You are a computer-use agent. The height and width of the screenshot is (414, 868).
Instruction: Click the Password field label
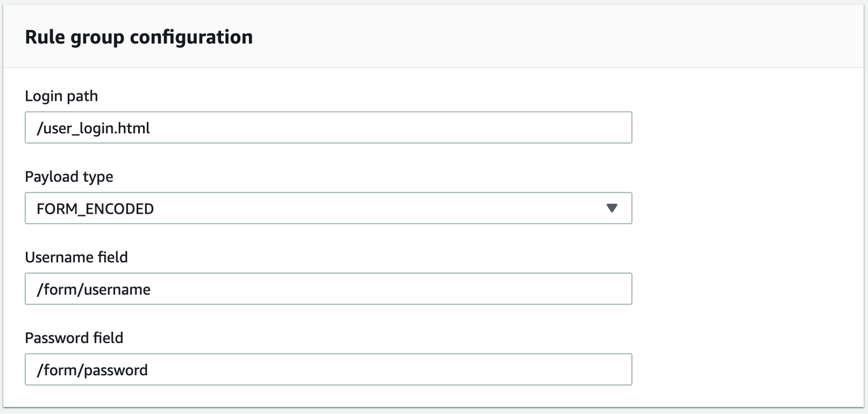(x=74, y=338)
